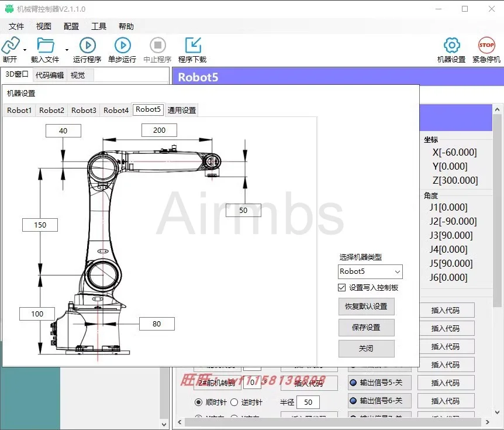Click the 半径 radius value input field

(x=308, y=402)
